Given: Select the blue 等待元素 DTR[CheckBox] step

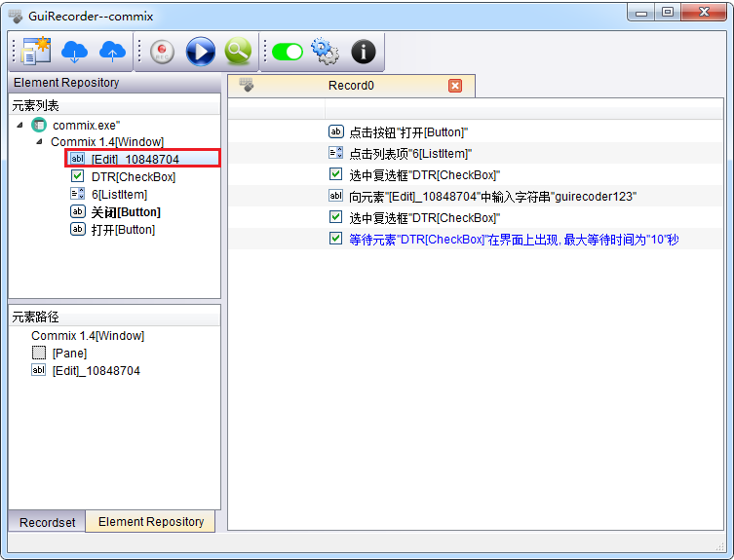Looking at the screenshot, I should coord(476,240).
